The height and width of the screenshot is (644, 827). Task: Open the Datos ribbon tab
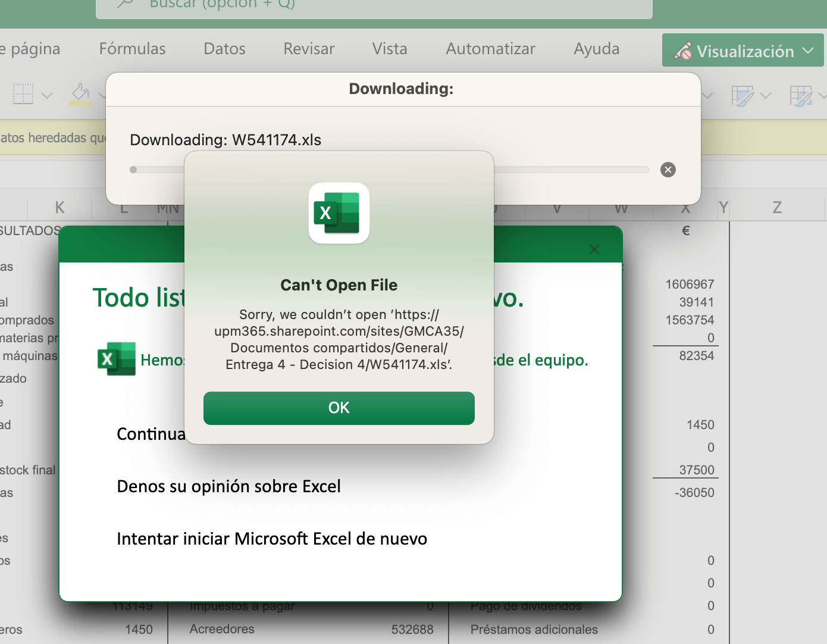tap(225, 49)
